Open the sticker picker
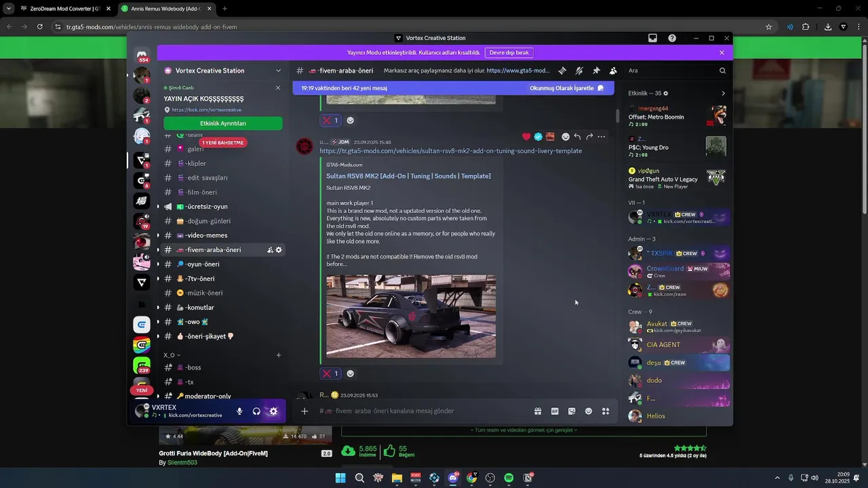This screenshot has height=488, width=868. pos(572,411)
